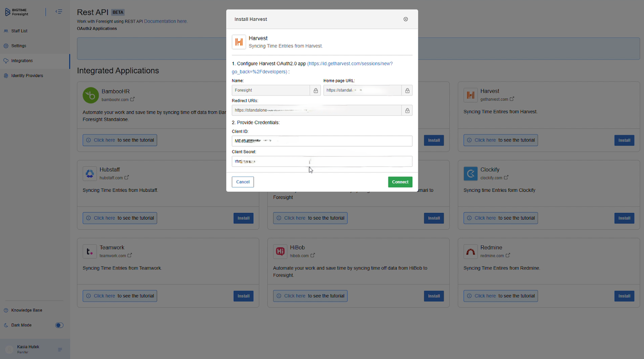Open Staff List in sidebar
This screenshot has height=359, width=644.
pos(19,31)
